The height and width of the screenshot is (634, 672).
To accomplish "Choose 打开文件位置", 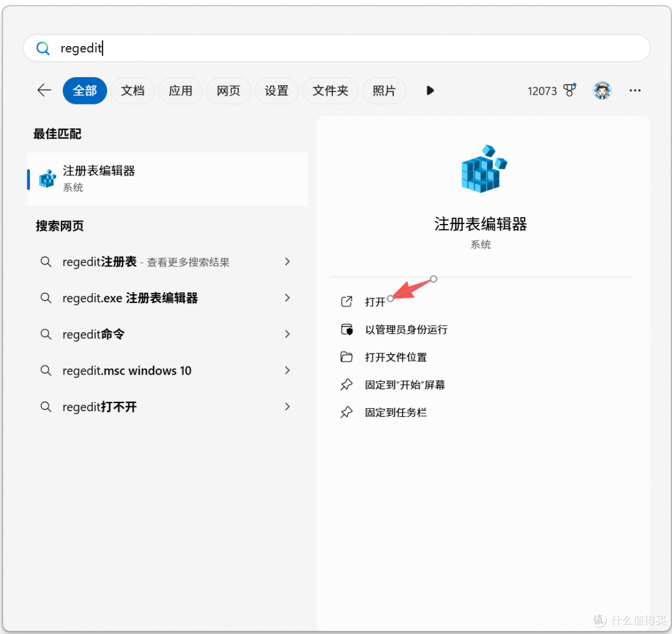I will click(396, 357).
